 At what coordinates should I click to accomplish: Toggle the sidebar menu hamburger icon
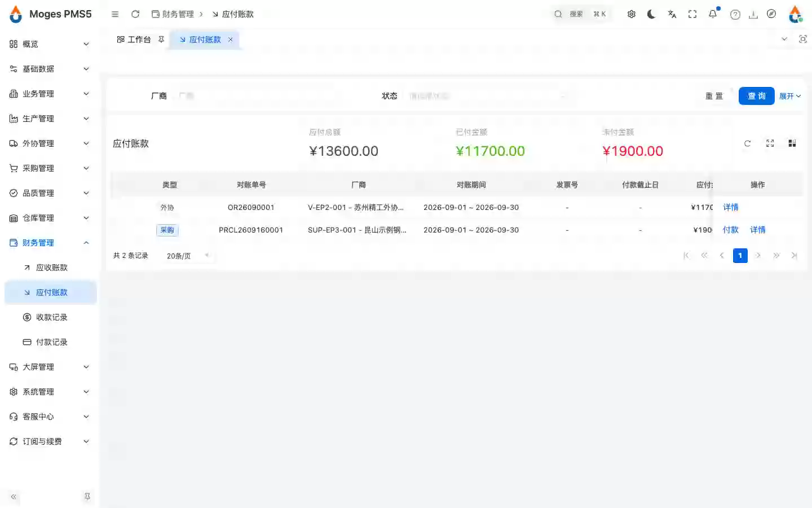pos(115,14)
